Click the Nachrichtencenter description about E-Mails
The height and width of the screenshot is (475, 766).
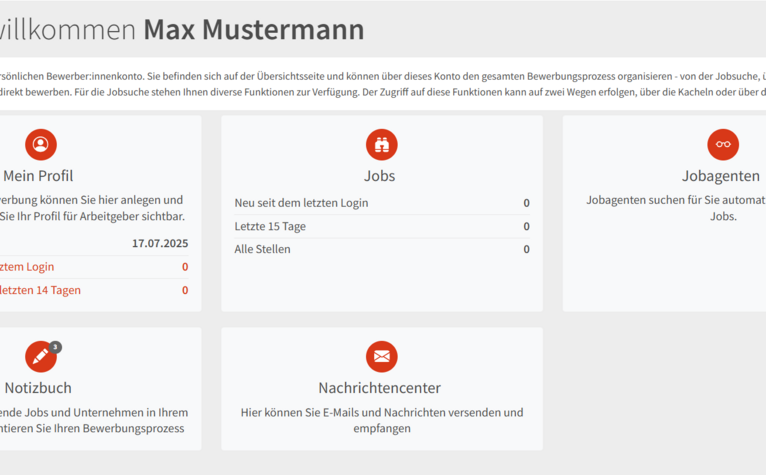click(381, 420)
